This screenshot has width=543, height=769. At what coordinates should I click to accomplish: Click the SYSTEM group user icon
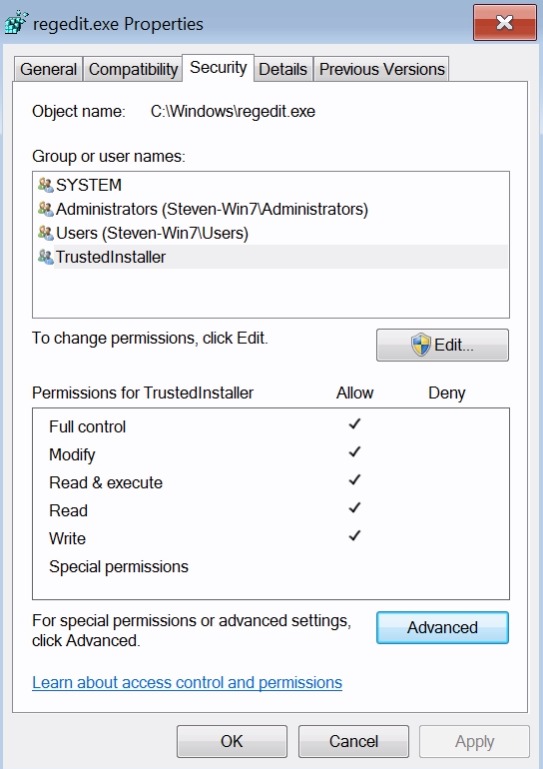[46, 185]
